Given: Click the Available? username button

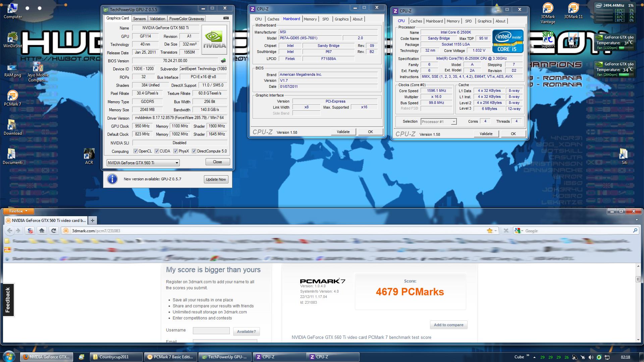Looking at the screenshot, I should [246, 331].
